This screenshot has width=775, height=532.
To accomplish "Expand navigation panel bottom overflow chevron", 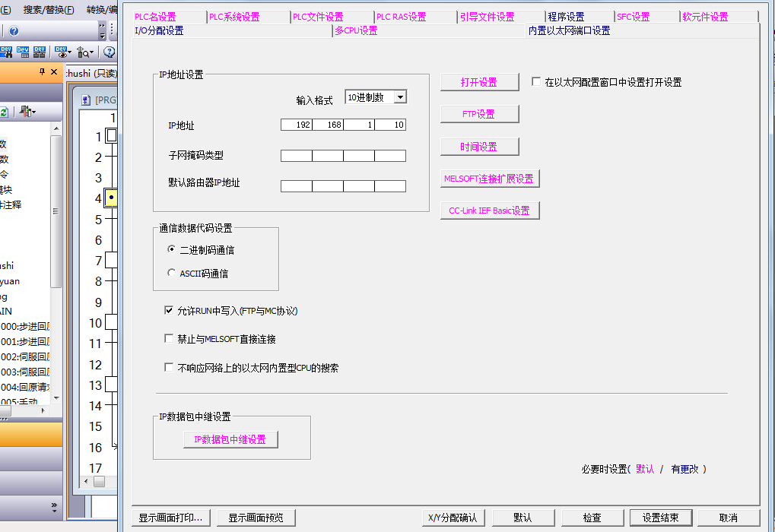I will [54, 507].
